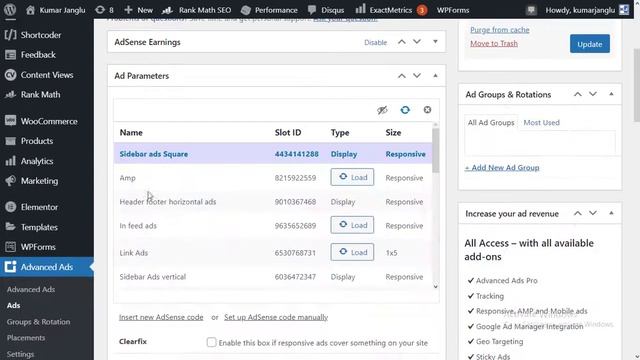Visit the Kumar Janglu site home

[x=56, y=10]
